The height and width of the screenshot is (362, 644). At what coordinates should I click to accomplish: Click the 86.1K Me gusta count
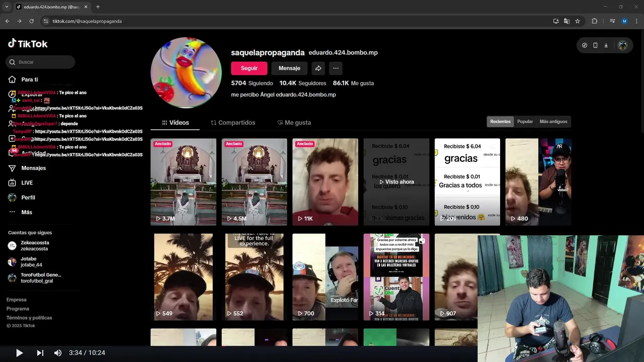353,83
